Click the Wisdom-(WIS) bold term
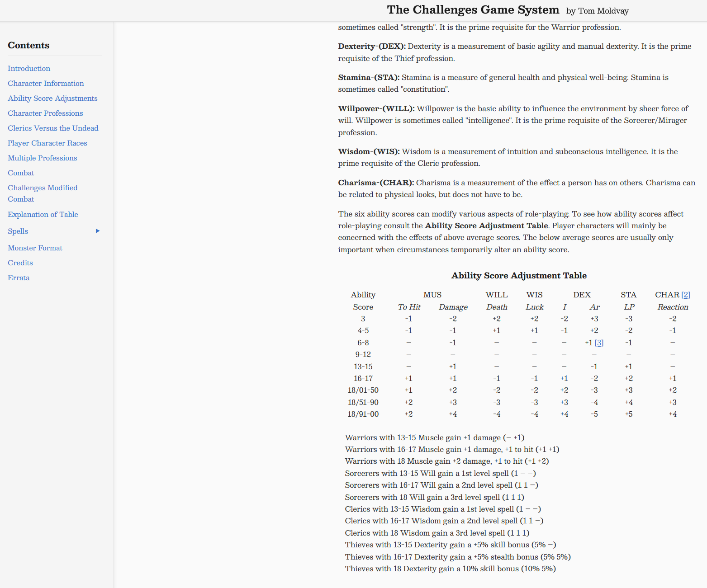 click(x=369, y=151)
